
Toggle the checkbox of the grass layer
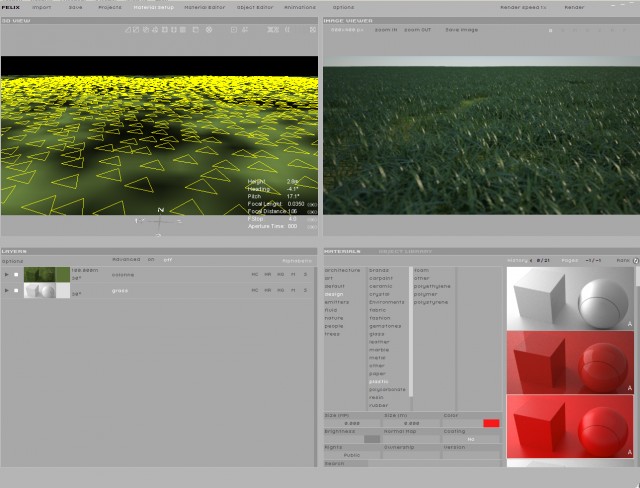[x=16, y=291]
